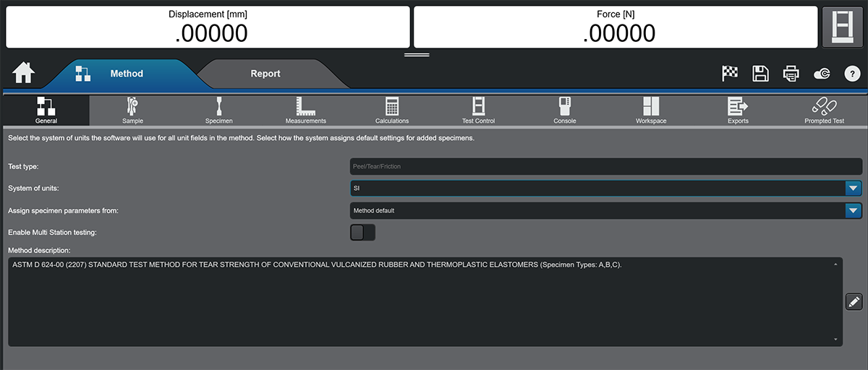
Task: Go to the Home screen icon
Action: click(x=23, y=73)
